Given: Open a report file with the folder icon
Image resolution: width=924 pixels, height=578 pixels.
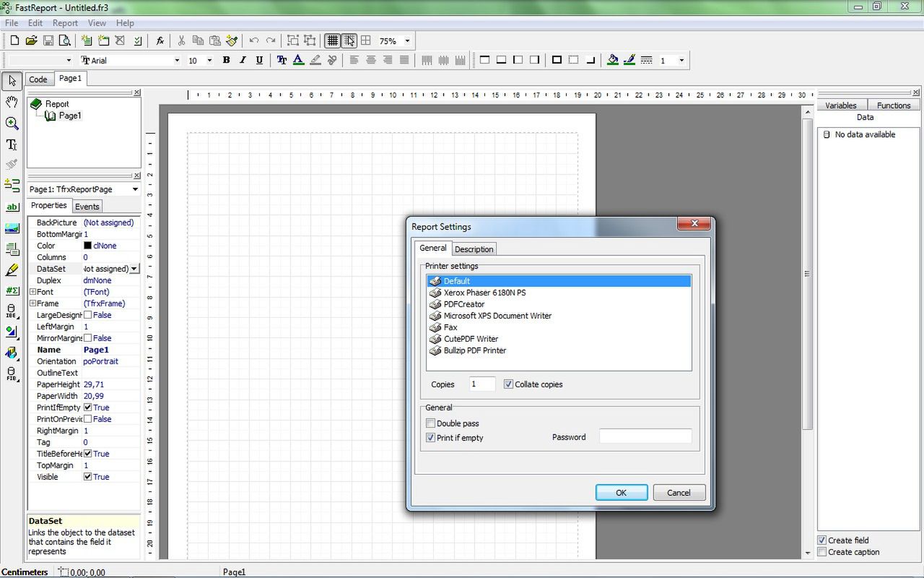Looking at the screenshot, I should (x=31, y=40).
